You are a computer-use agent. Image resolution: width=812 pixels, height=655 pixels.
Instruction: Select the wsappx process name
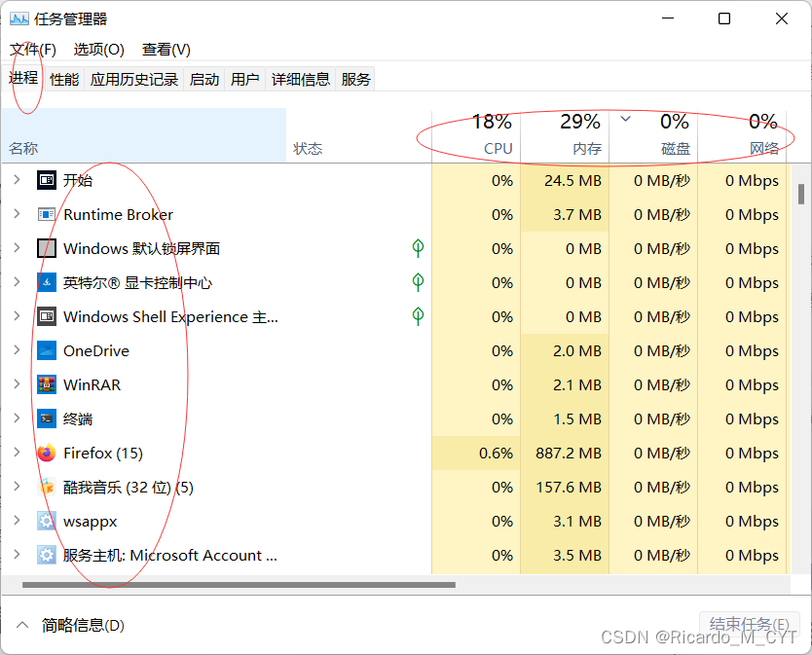pyautogui.click(x=91, y=522)
